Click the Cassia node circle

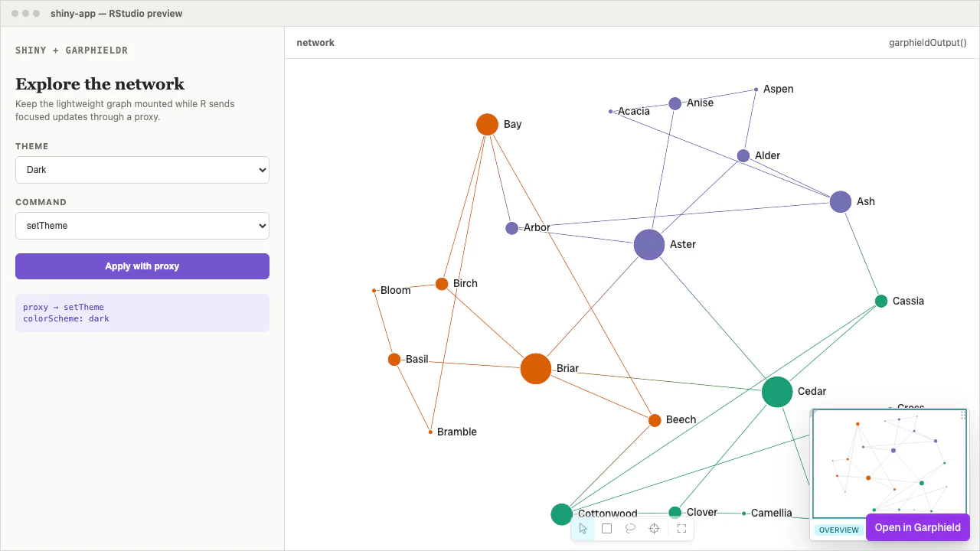[881, 301]
